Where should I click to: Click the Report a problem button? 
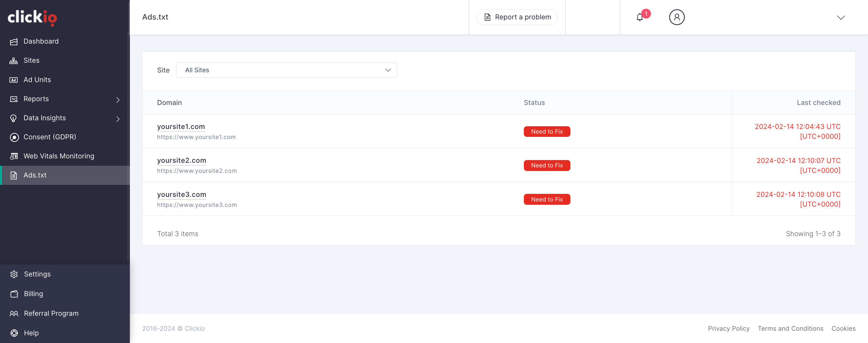pos(517,17)
